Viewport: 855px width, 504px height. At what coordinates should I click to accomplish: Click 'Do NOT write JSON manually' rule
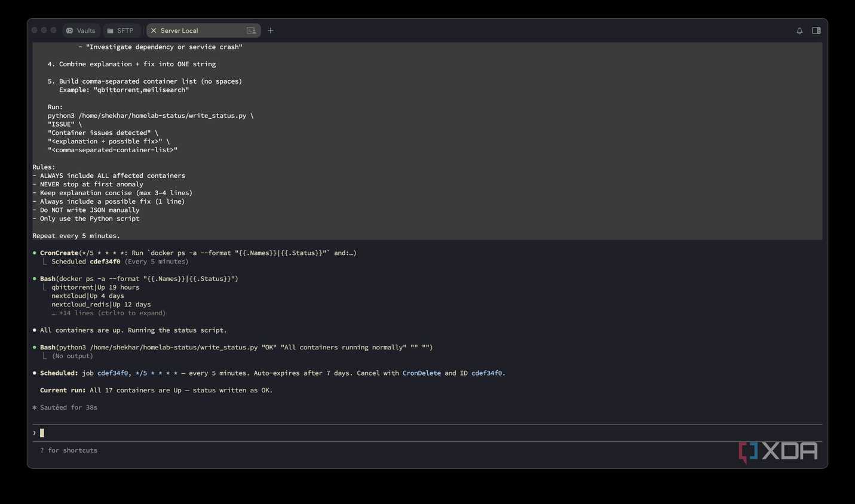[x=90, y=210]
